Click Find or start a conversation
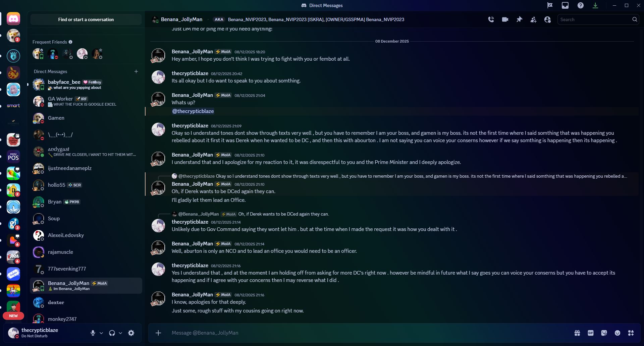 point(86,19)
